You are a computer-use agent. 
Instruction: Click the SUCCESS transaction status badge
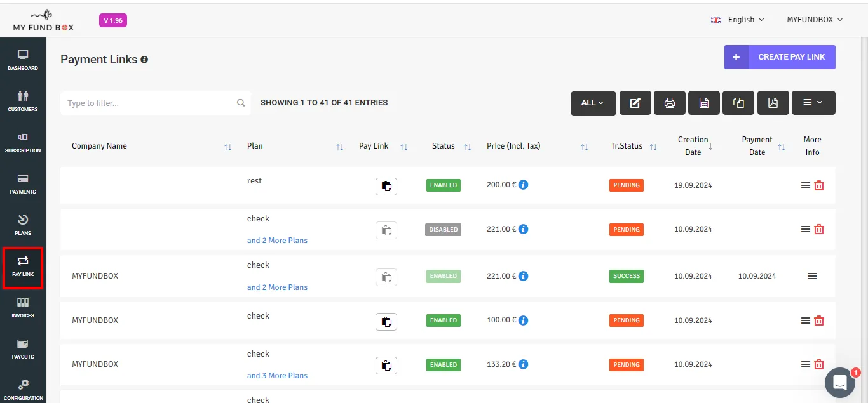(627, 276)
